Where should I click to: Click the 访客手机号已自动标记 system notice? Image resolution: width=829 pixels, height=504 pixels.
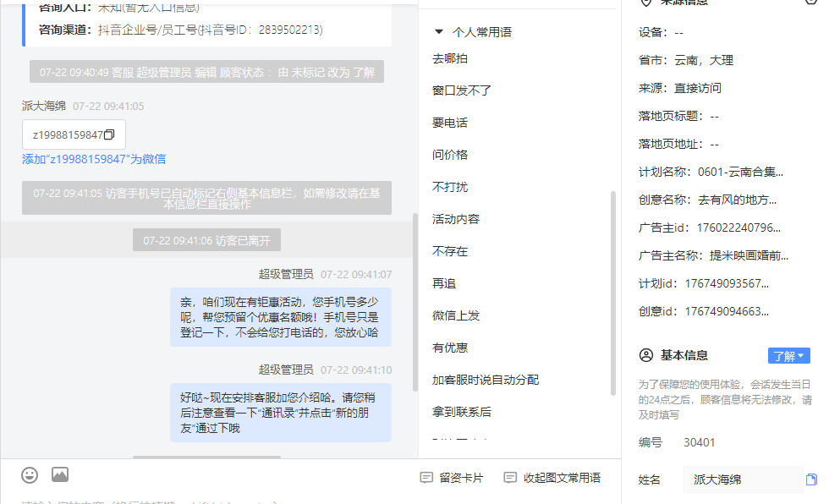pyautogui.click(x=206, y=198)
